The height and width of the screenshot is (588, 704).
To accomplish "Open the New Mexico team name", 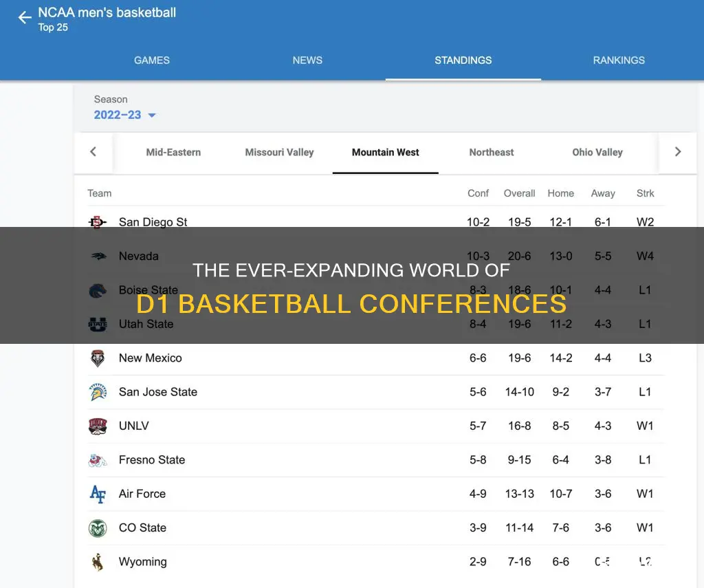I will tap(151, 358).
